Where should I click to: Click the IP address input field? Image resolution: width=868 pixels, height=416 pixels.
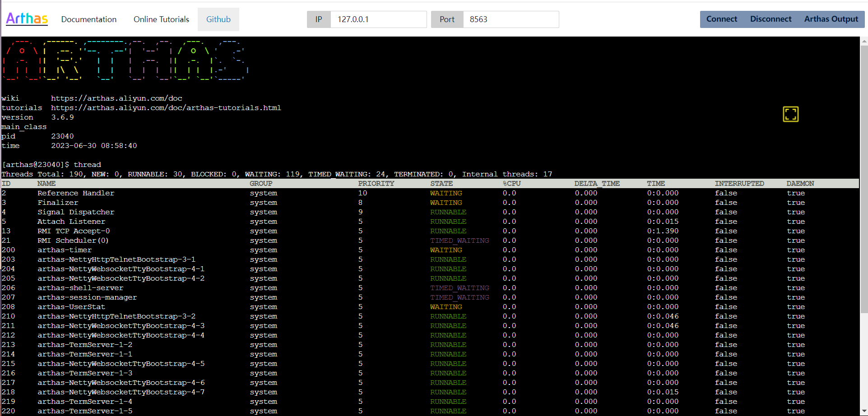click(x=378, y=19)
